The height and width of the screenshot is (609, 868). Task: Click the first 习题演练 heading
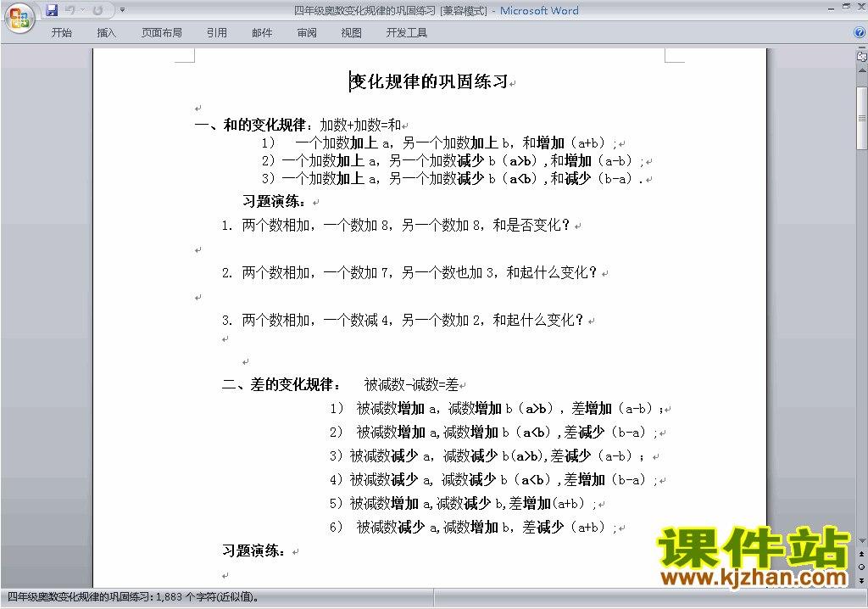coord(274,201)
